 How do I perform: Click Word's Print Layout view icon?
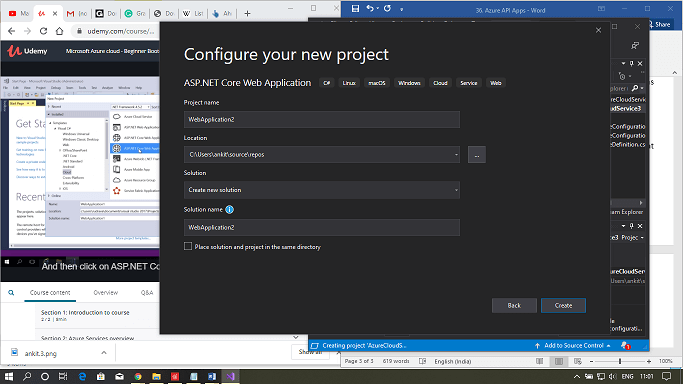coord(559,361)
